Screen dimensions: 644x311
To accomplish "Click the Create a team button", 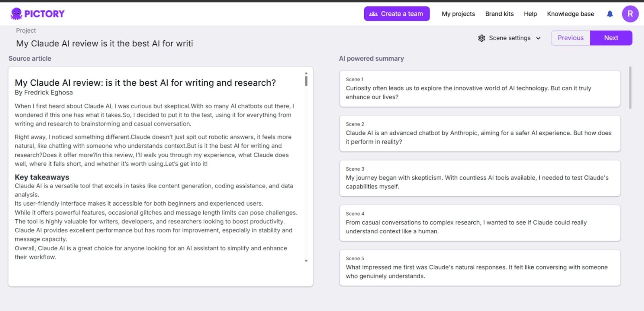I will 397,14.
